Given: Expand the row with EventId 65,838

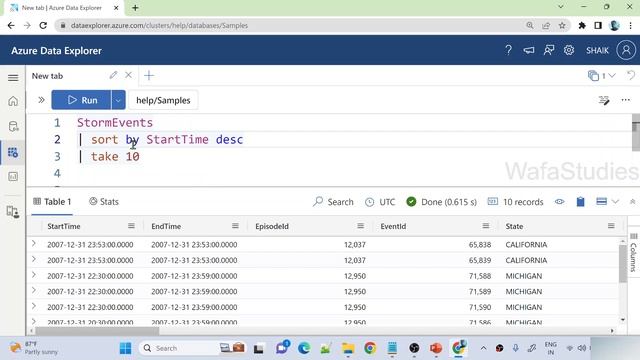Looking at the screenshot, I should pos(34,244).
